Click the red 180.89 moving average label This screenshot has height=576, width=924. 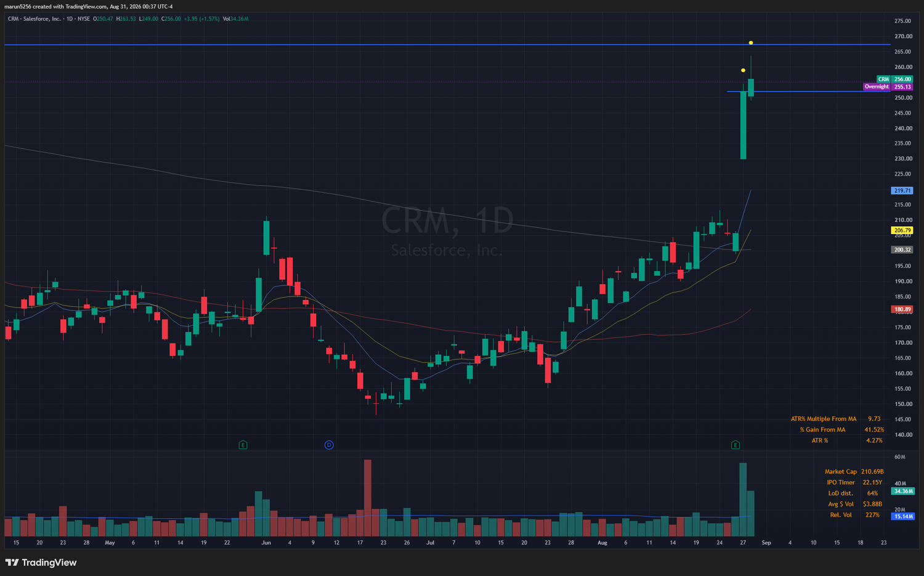902,309
